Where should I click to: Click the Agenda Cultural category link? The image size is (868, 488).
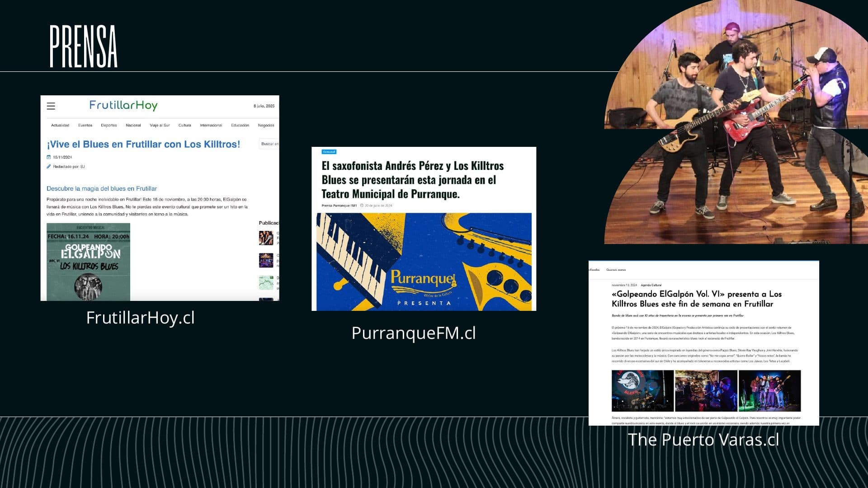click(651, 285)
